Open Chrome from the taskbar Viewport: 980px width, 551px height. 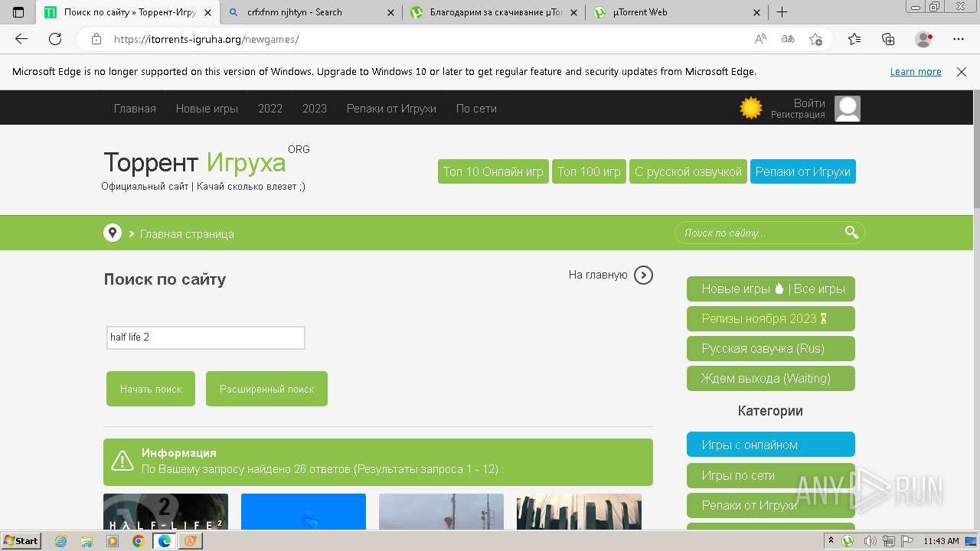138,541
